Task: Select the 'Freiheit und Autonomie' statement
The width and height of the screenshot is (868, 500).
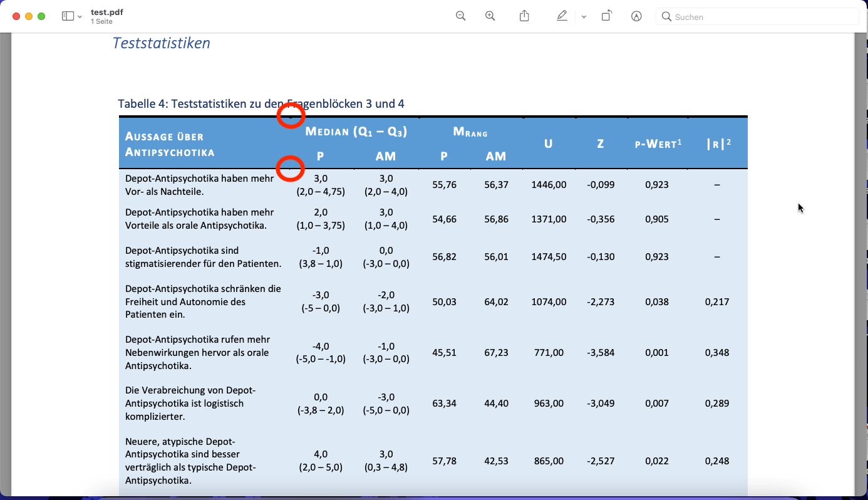Action: pos(203,302)
